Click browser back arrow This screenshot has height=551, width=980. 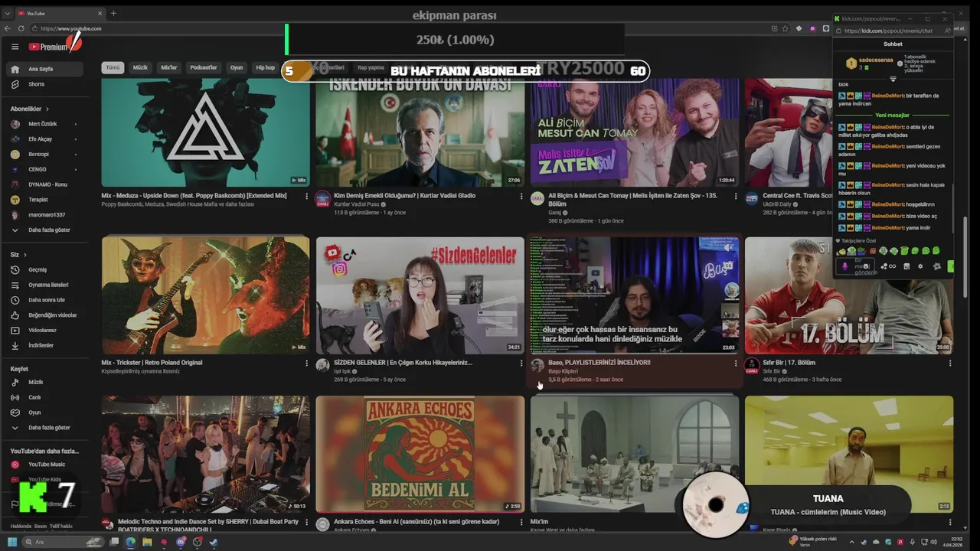tap(8, 28)
